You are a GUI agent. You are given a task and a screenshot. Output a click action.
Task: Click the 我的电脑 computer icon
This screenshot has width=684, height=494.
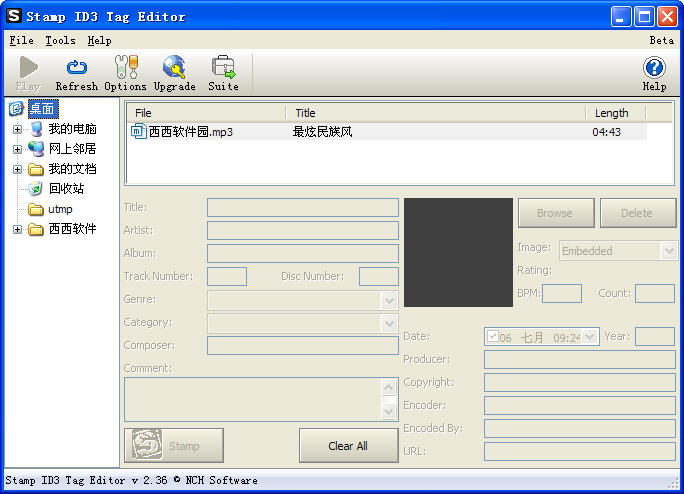(37, 129)
